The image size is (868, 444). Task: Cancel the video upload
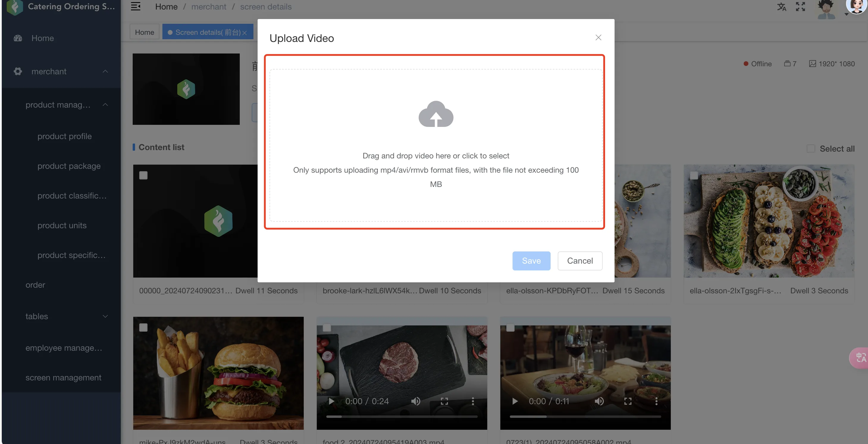pyautogui.click(x=579, y=261)
